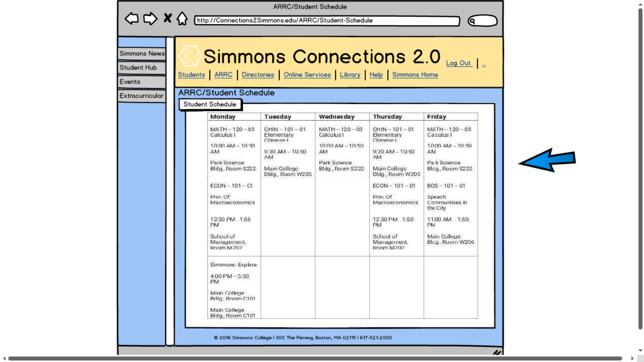The image size is (644, 362).
Task: Click Thursday's CHIN – 101 – 01 entry
Action: pos(393,129)
